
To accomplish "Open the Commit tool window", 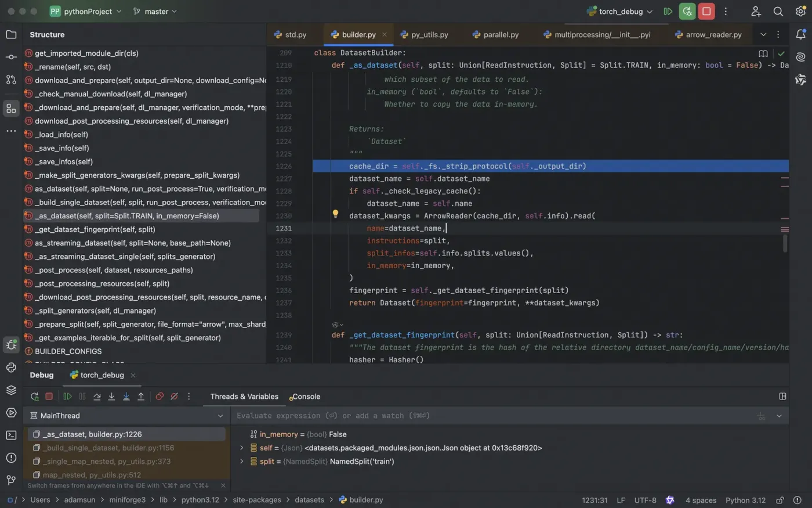I will [x=11, y=57].
